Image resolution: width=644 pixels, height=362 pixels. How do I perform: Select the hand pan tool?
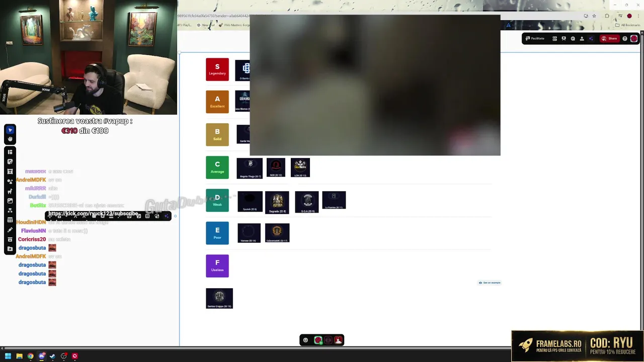pyautogui.click(x=10, y=139)
